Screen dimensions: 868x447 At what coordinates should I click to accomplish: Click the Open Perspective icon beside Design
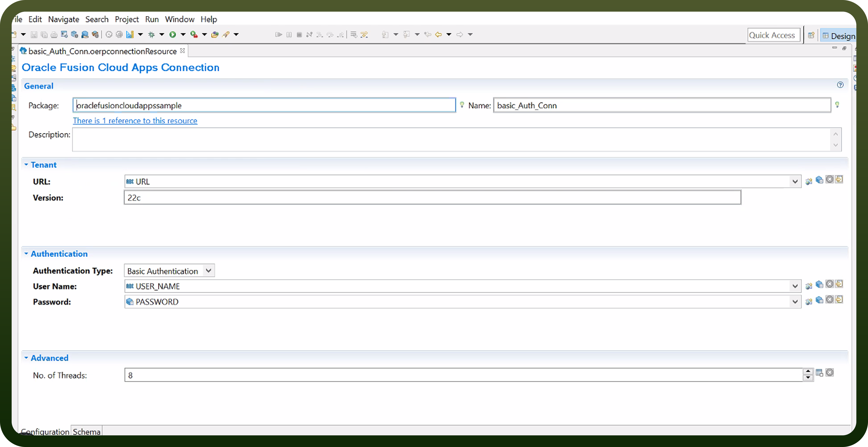[x=811, y=35]
